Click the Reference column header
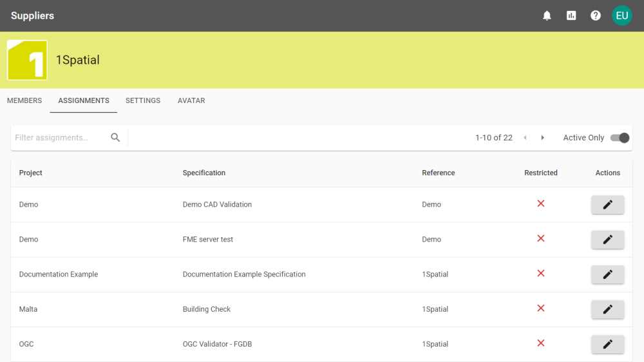 point(438,173)
